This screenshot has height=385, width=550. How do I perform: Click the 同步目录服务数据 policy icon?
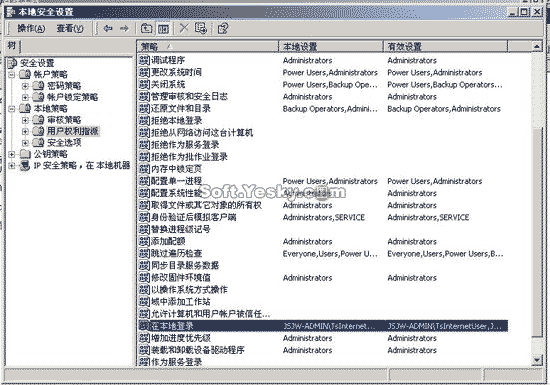(145, 265)
